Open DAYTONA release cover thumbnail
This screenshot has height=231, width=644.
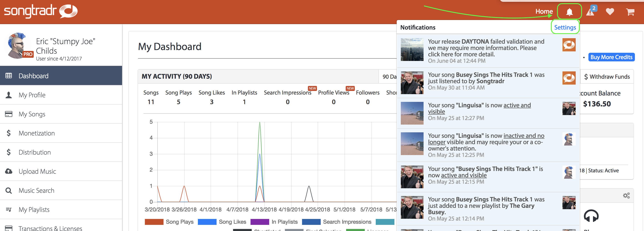click(x=412, y=49)
